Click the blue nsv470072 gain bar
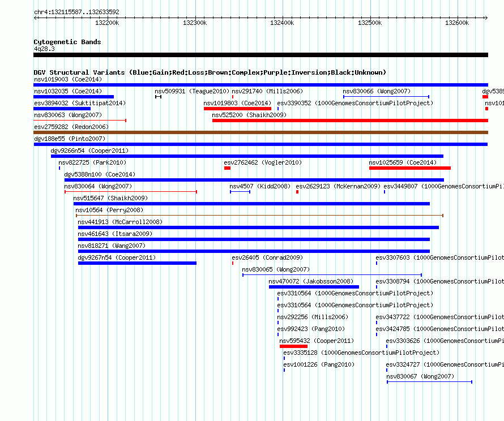 [x=314, y=287]
